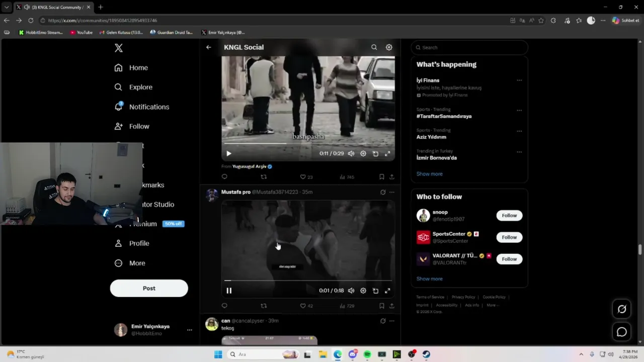The width and height of the screenshot is (644, 362).
Task: Open the Follow item in the left sidebar
Action: [x=132, y=126]
